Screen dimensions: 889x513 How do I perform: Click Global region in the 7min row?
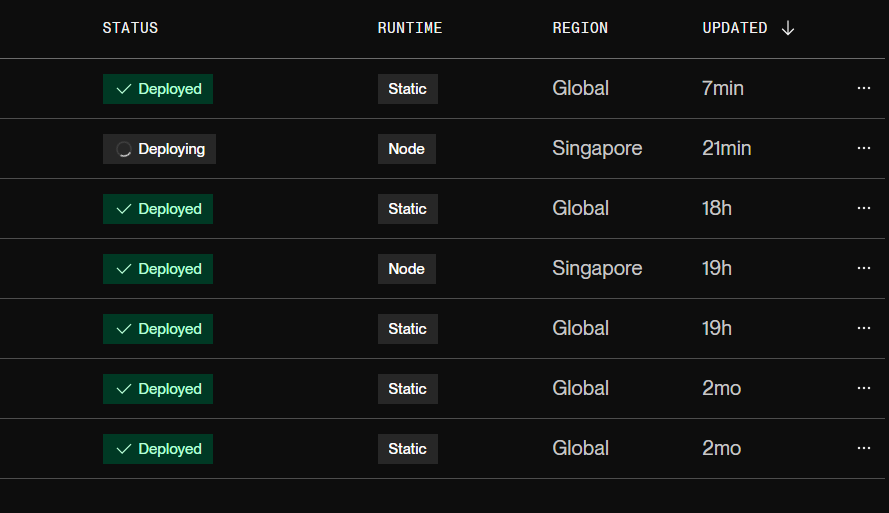[x=581, y=88]
